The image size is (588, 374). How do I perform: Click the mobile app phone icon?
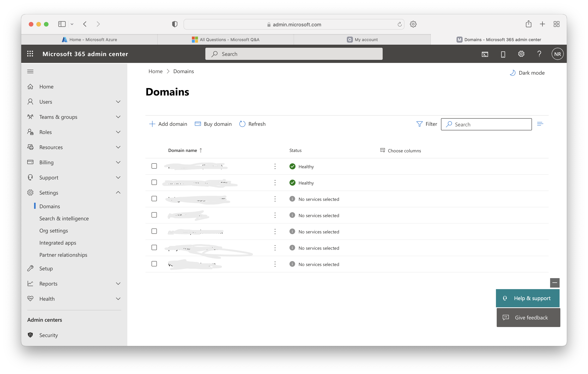coord(503,54)
